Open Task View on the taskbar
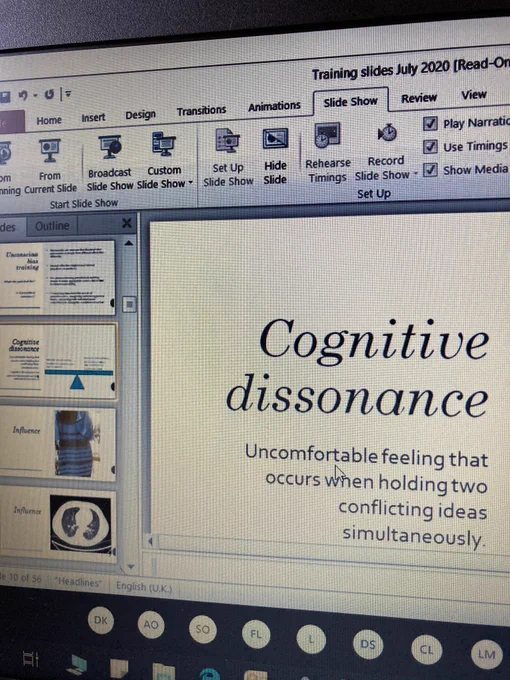This screenshot has width=510, height=680. click(x=30, y=660)
